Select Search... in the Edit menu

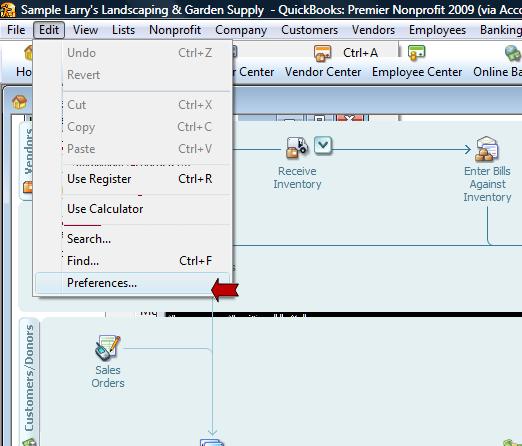pos(132,239)
